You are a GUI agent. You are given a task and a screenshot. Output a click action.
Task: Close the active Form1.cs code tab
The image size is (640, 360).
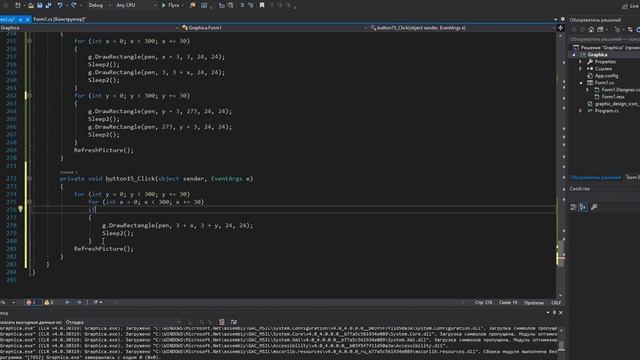(x=27, y=19)
